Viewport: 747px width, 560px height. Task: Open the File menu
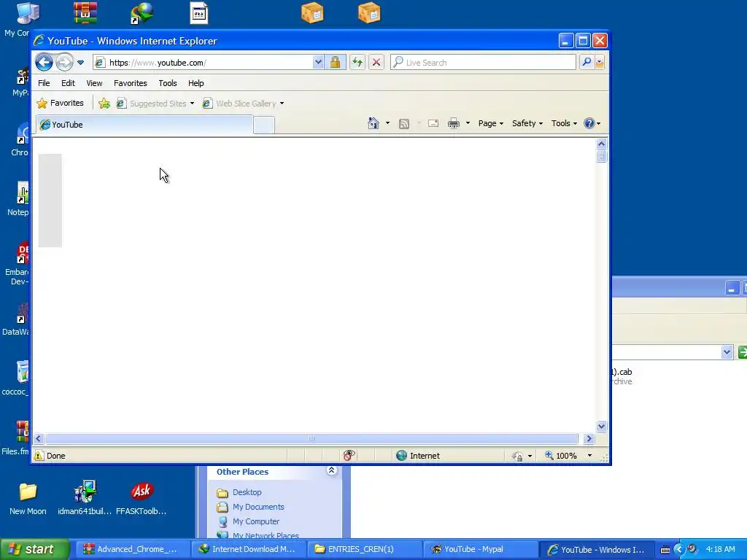pos(44,83)
